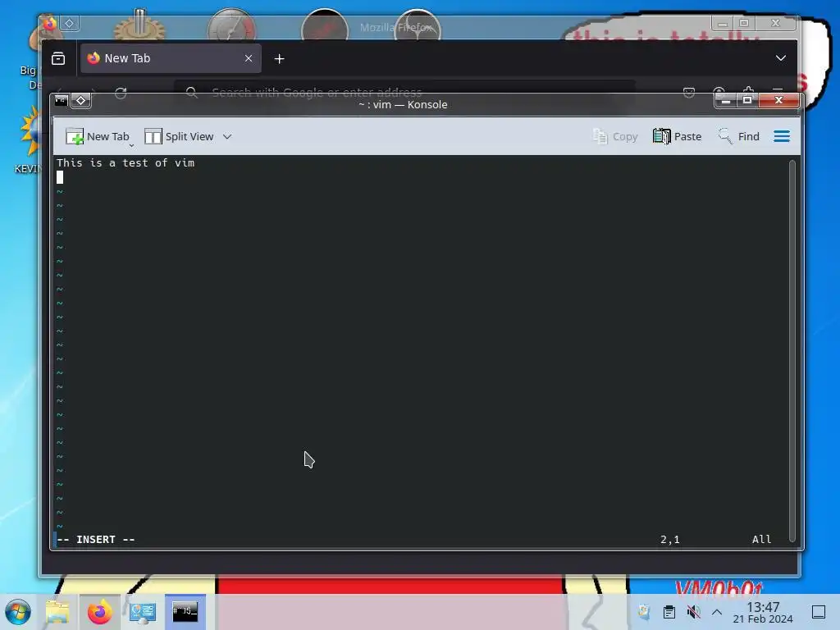Expand hidden system tray icons arrow
Image resolution: width=840 pixels, height=630 pixels.
point(717,612)
